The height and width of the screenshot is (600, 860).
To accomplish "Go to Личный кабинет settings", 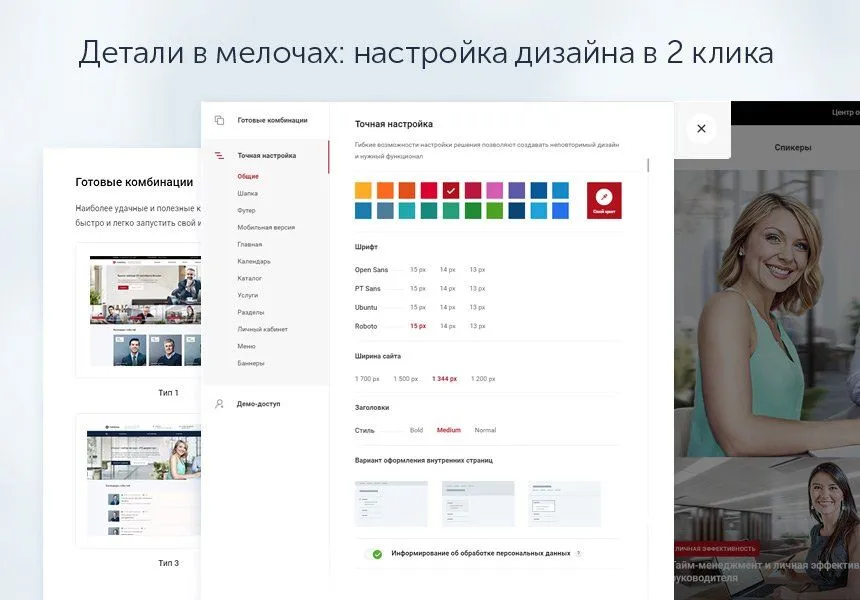I will pyautogui.click(x=260, y=329).
